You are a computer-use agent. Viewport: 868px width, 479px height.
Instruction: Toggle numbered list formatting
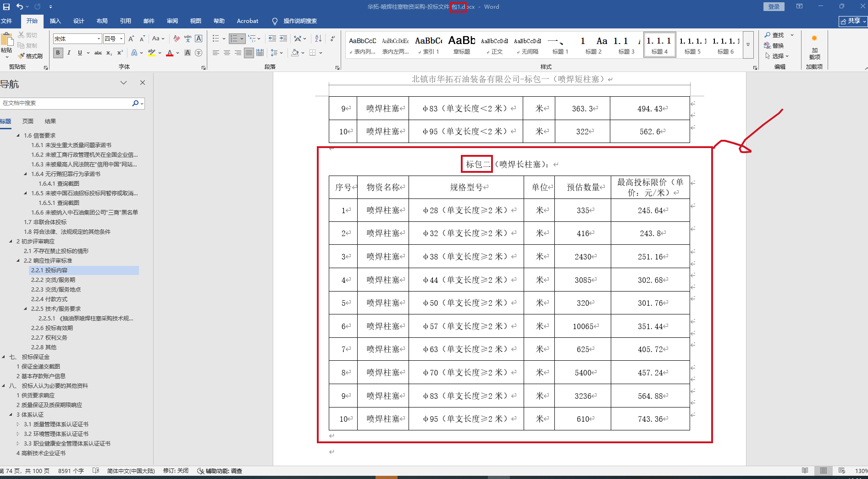tap(234, 39)
